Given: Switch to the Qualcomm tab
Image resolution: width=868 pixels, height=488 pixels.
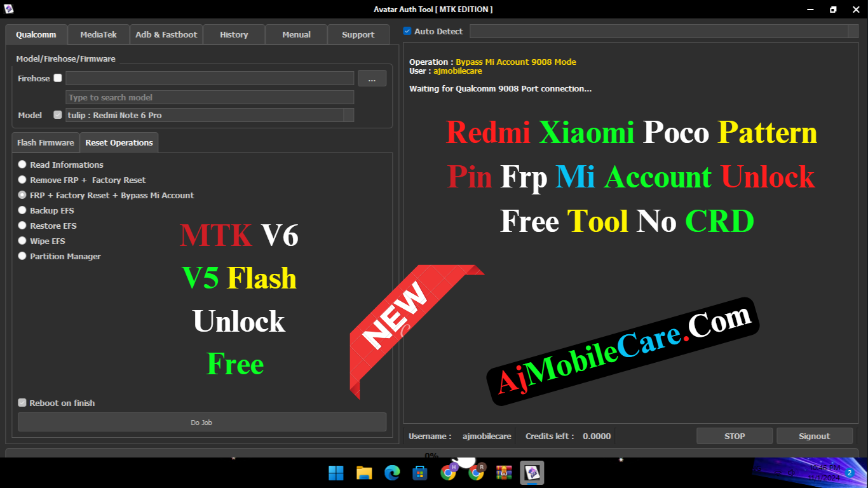Looking at the screenshot, I should tap(36, 34).
